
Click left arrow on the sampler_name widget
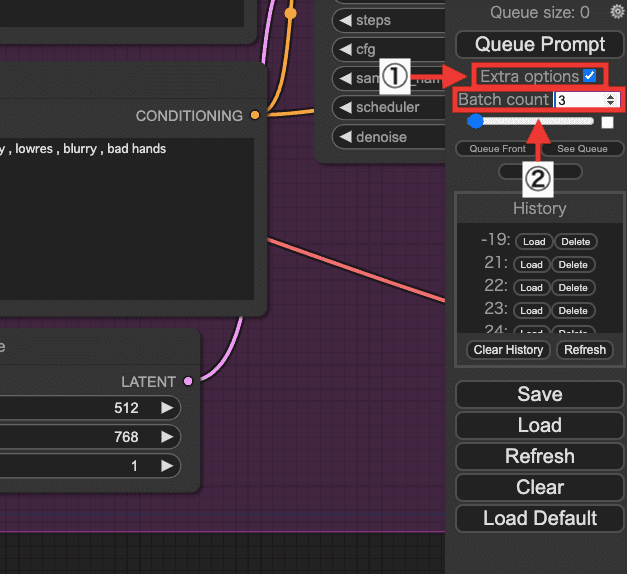345,78
